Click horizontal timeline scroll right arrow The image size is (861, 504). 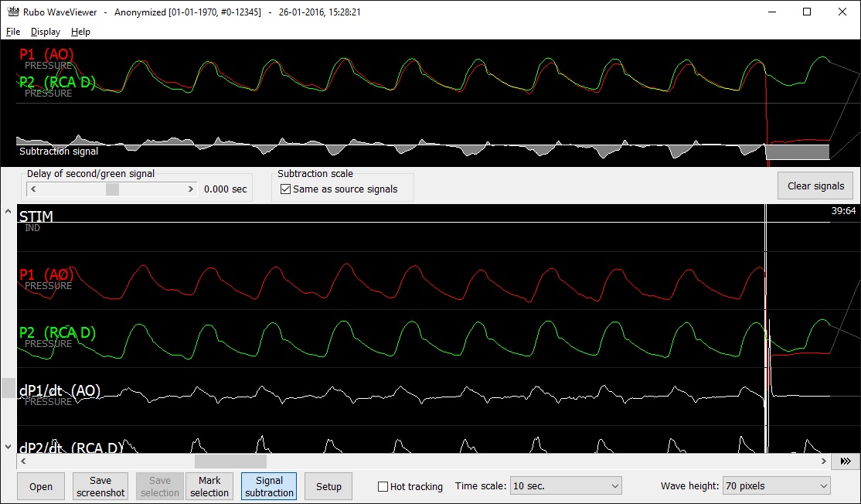tap(824, 461)
